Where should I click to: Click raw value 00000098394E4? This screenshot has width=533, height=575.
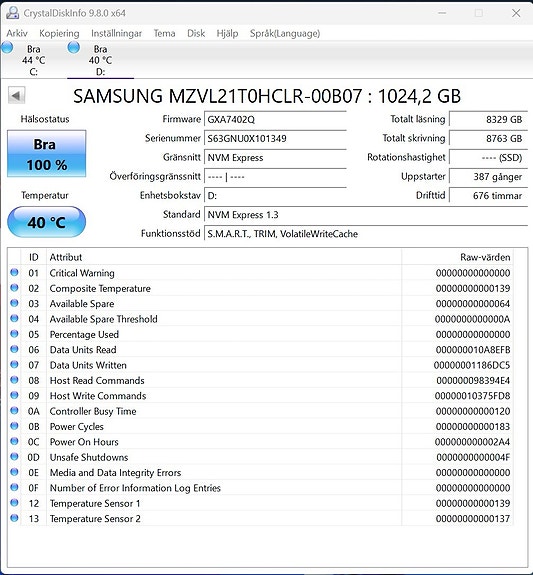[x=473, y=380]
